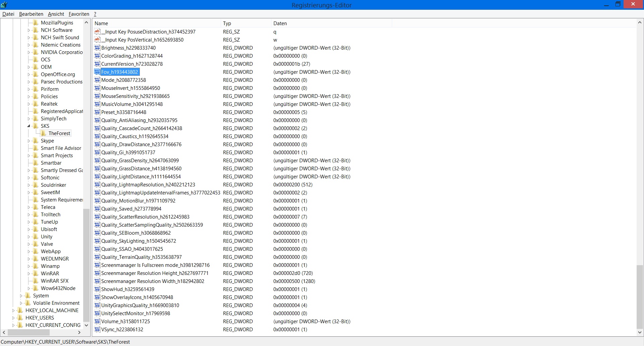
Task: Open the Bearbeiten menu
Action: [x=31, y=14]
